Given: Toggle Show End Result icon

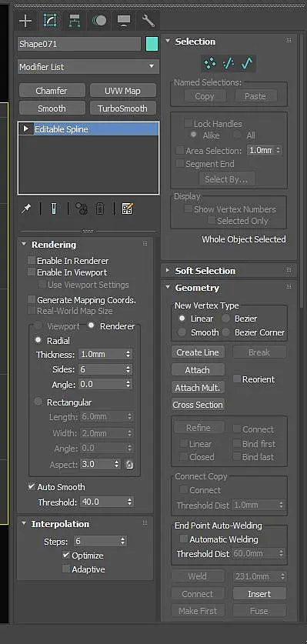Looking at the screenshot, I should (x=53, y=209).
